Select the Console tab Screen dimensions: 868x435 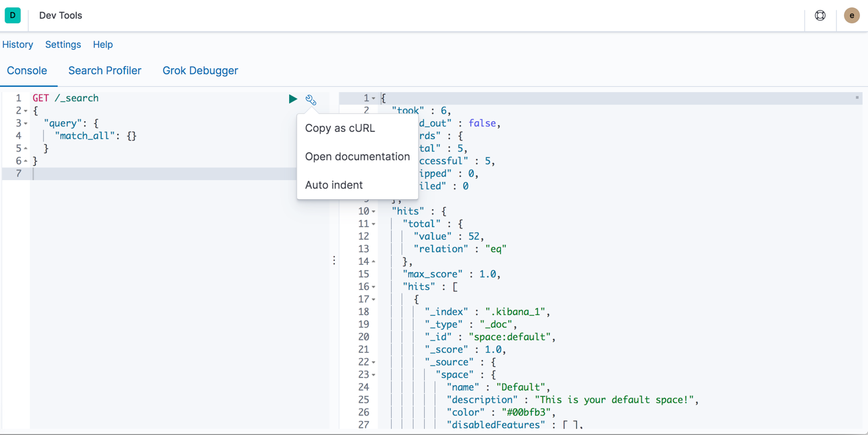coord(27,71)
